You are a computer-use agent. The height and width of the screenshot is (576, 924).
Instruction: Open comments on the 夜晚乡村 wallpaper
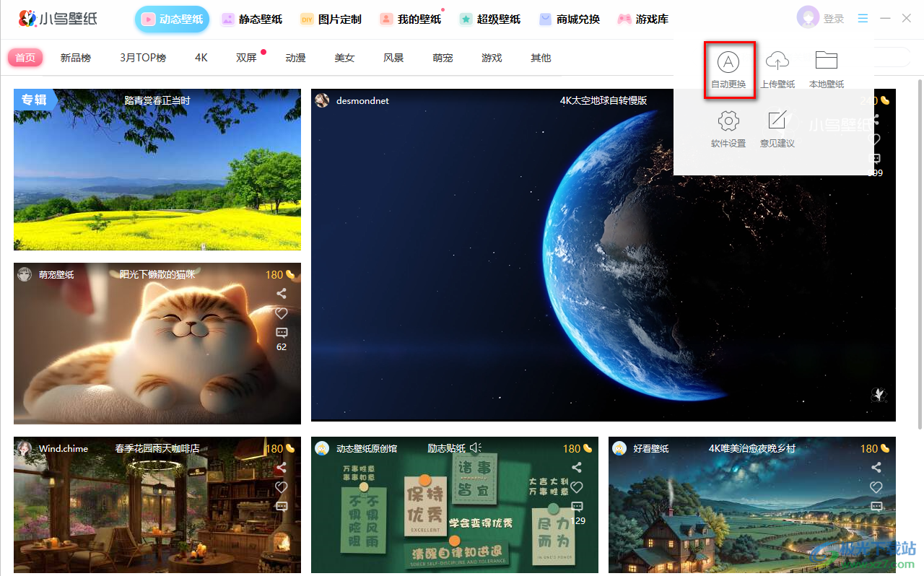point(876,506)
